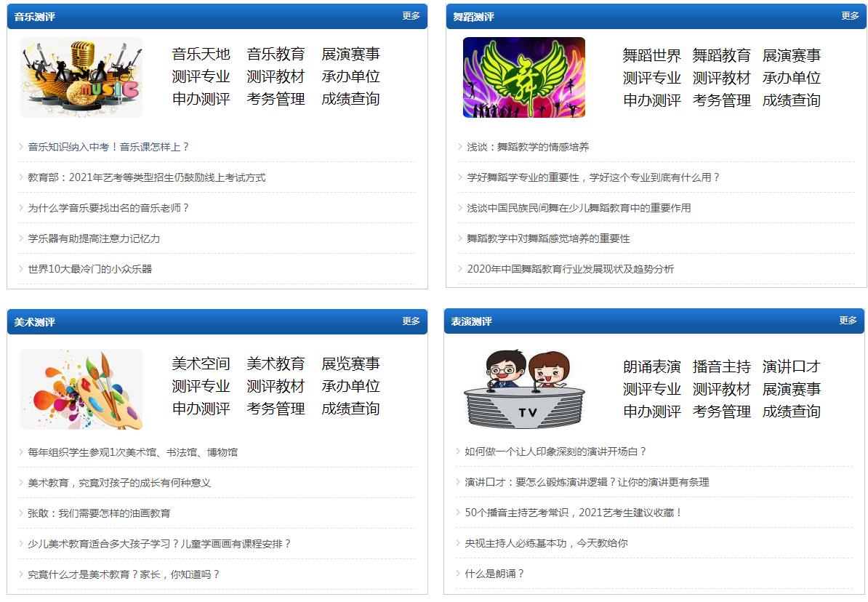
Task: Click the MUSIC themed thumbnail image
Action: (x=80, y=76)
